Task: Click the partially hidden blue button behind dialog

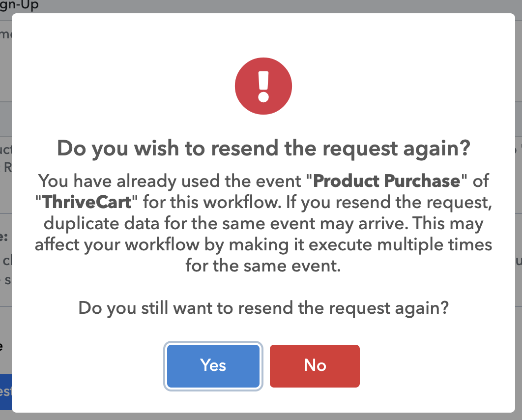Action: coord(5,391)
